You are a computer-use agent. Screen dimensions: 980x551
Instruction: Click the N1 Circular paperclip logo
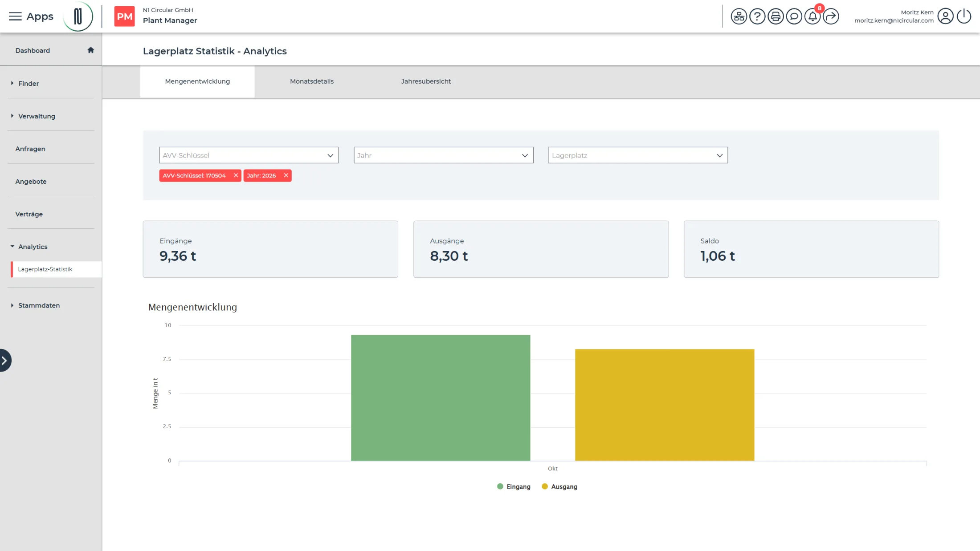(78, 16)
